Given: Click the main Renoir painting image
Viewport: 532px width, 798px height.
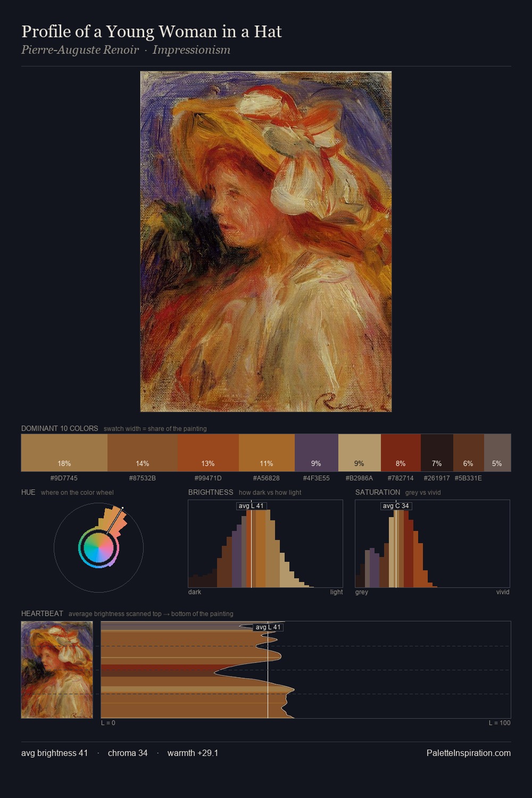Looking at the screenshot, I should pyautogui.click(x=266, y=242).
